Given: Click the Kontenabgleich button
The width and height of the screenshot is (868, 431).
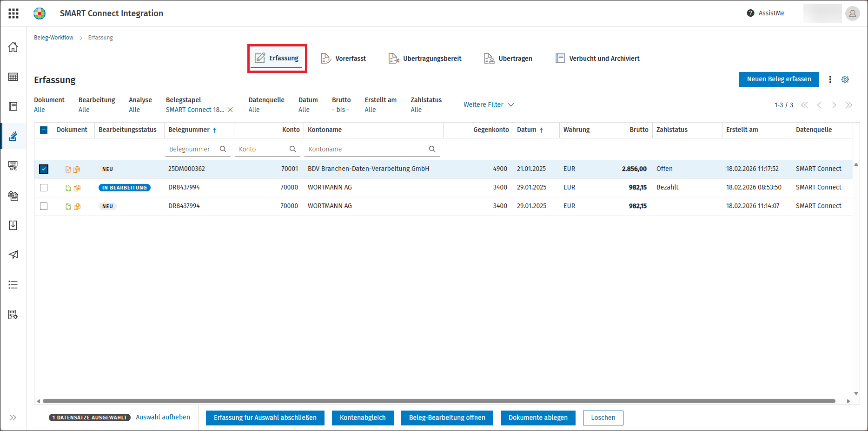Looking at the screenshot, I should tap(363, 418).
